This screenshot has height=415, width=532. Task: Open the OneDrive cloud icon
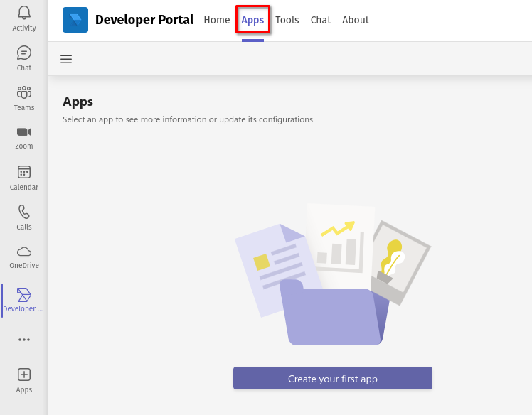tap(24, 252)
